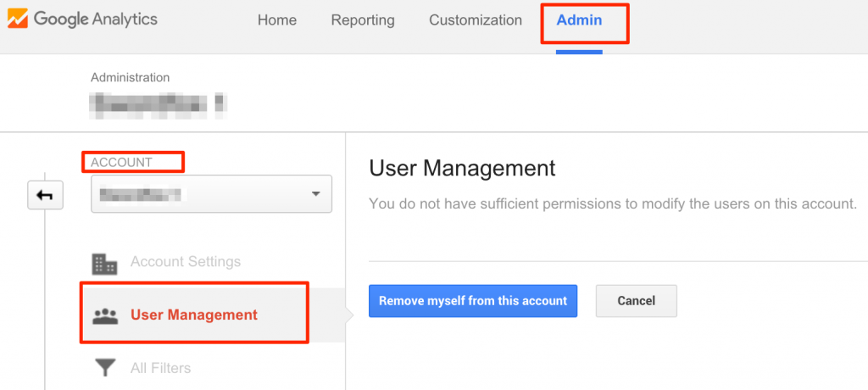868x390 pixels.
Task: Click the User Management people icon
Action: click(x=104, y=315)
